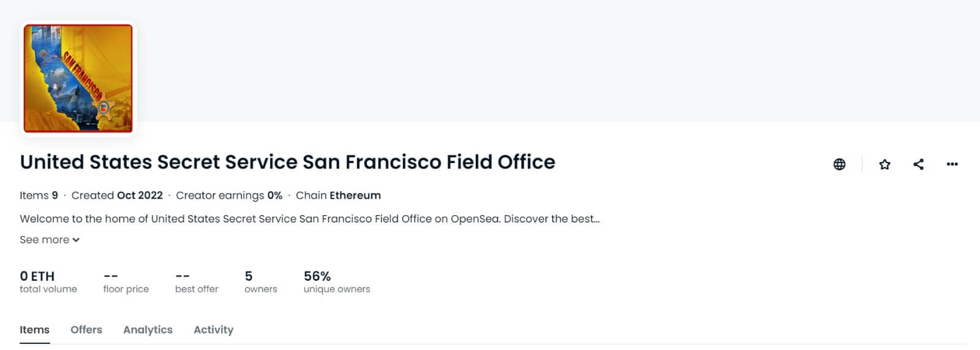This screenshot has width=980, height=350.
Task: Click the floor price stat
Action: [126, 282]
